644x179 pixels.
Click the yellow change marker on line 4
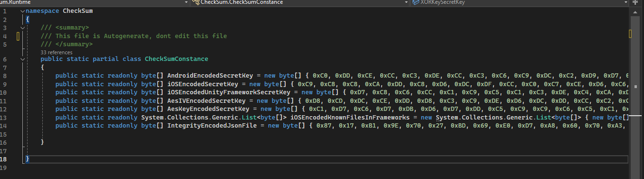click(18, 36)
